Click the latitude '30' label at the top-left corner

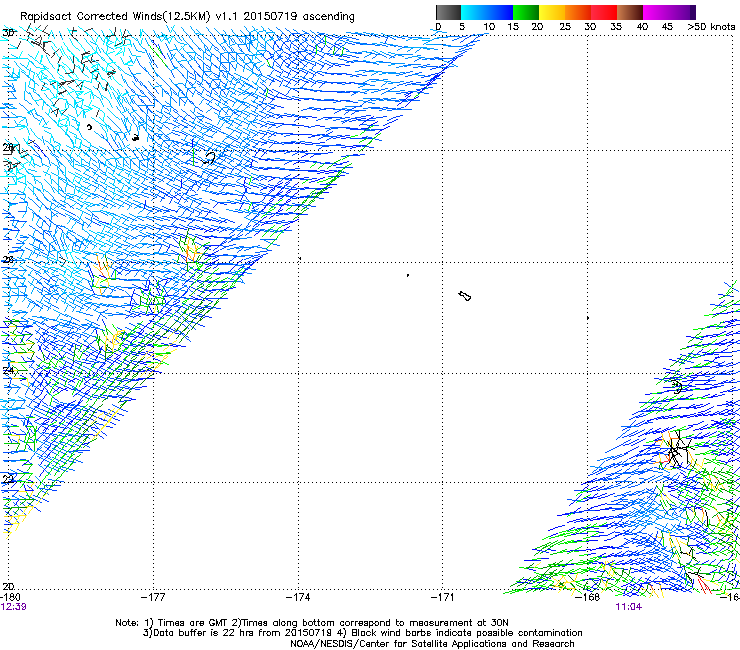point(8,33)
